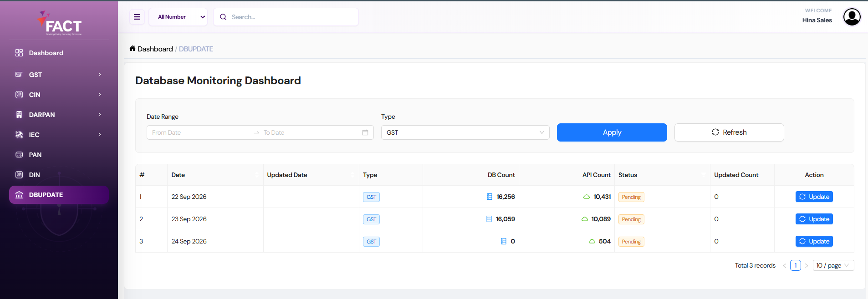This screenshot has width=868, height=299.
Task: Open the All Number dropdown
Action: coord(178,17)
